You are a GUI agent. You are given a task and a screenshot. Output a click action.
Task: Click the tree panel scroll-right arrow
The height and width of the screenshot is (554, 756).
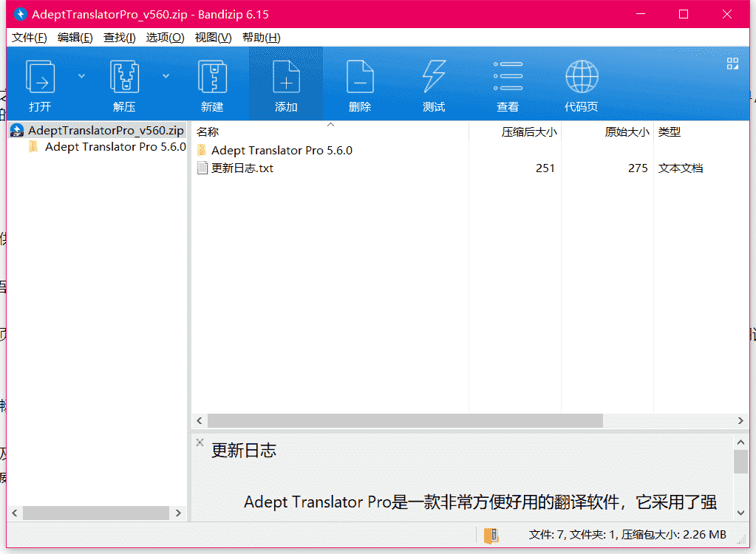[178, 513]
